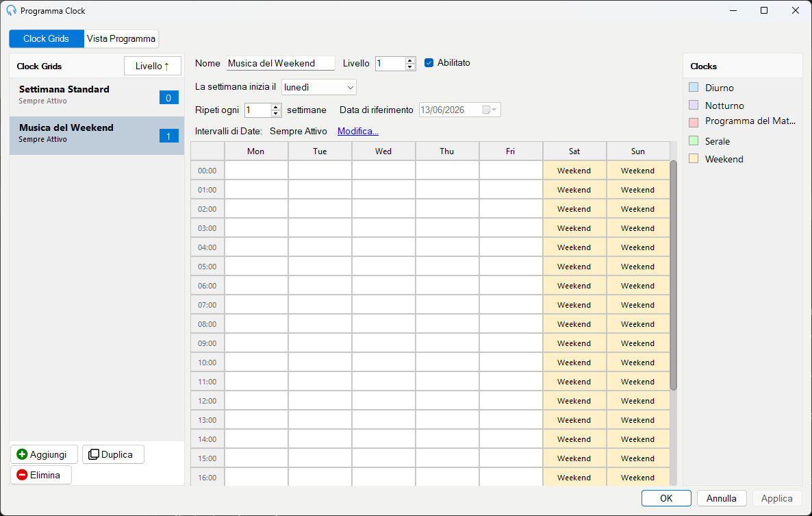
Task: Click the Duplica copy icon
Action: (93, 454)
